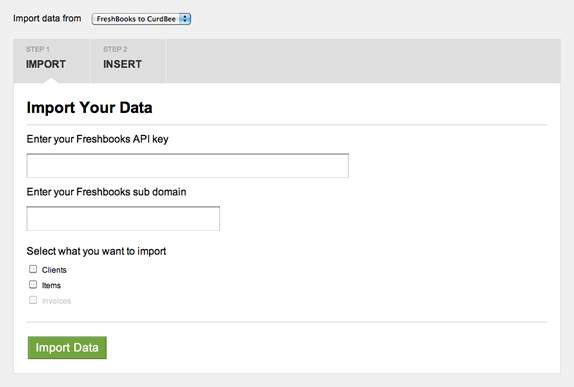574x387 pixels.
Task: Click the 'Import data from' label
Action: [x=47, y=18]
